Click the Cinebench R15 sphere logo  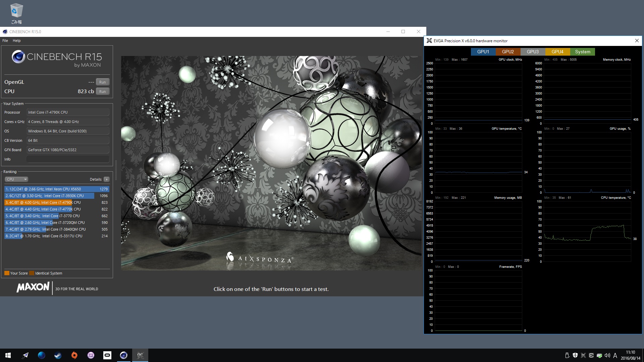pyautogui.click(x=18, y=57)
